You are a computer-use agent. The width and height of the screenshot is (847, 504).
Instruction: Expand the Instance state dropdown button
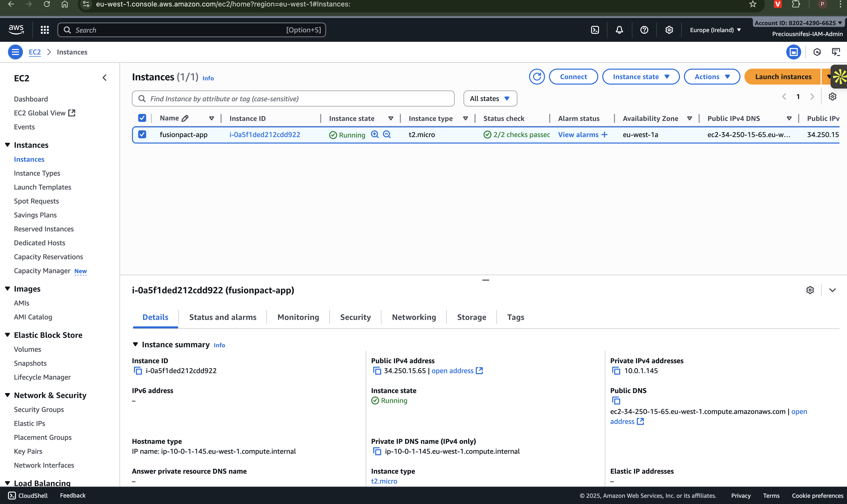[x=641, y=77]
